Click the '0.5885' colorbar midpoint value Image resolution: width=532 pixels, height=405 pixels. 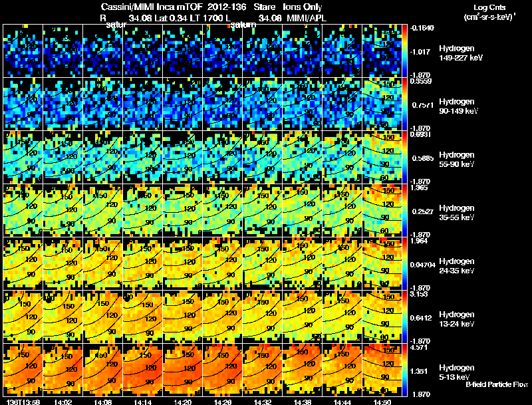423,158
